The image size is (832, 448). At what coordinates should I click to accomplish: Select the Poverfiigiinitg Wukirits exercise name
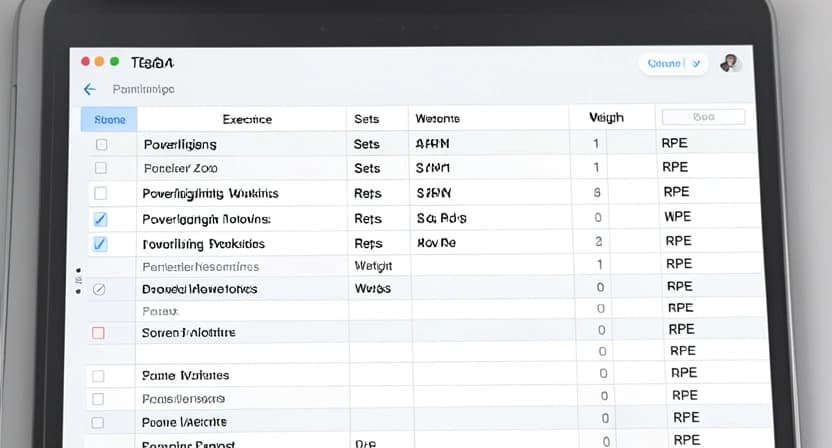click(210, 193)
